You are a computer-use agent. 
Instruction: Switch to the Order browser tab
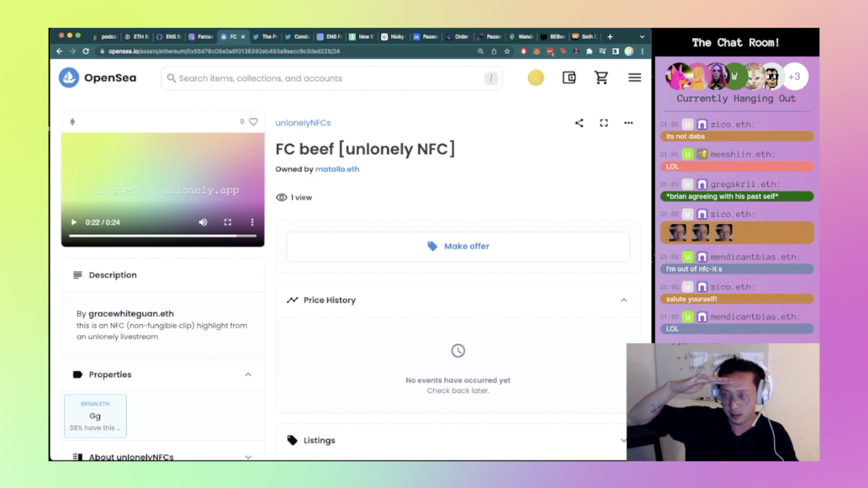tap(457, 37)
